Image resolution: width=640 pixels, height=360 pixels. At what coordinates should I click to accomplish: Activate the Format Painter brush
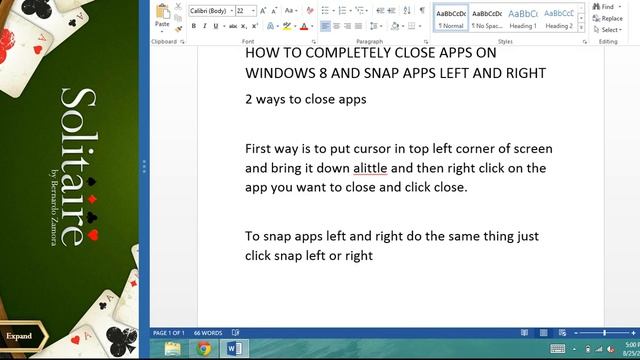[178, 29]
